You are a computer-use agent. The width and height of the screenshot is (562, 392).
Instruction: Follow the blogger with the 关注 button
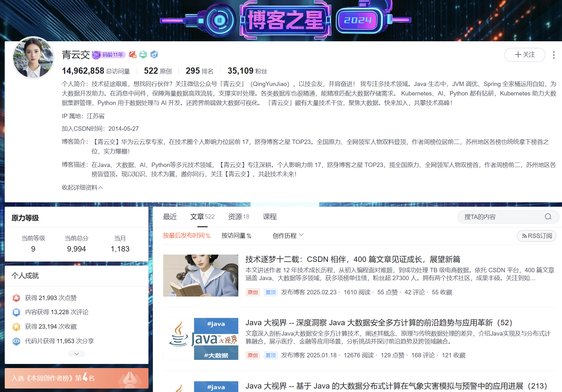pyautogui.click(x=525, y=55)
